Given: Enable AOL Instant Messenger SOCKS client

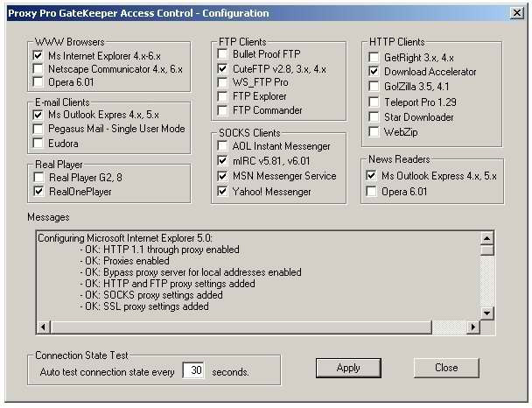Looking at the screenshot, I should (222, 146).
